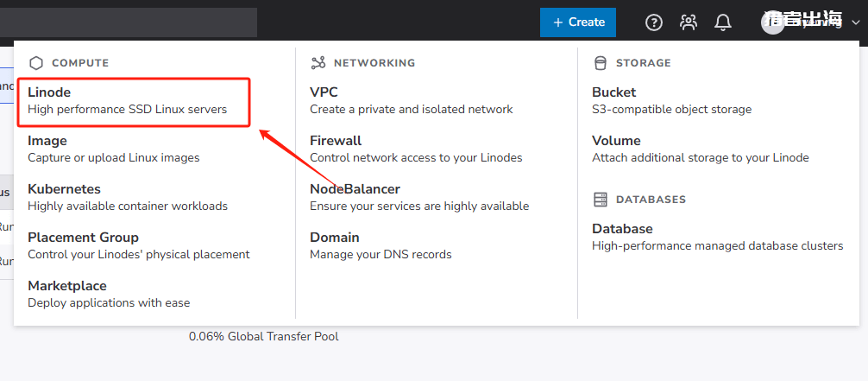Click 'Create a private and isolated network' text

click(412, 109)
